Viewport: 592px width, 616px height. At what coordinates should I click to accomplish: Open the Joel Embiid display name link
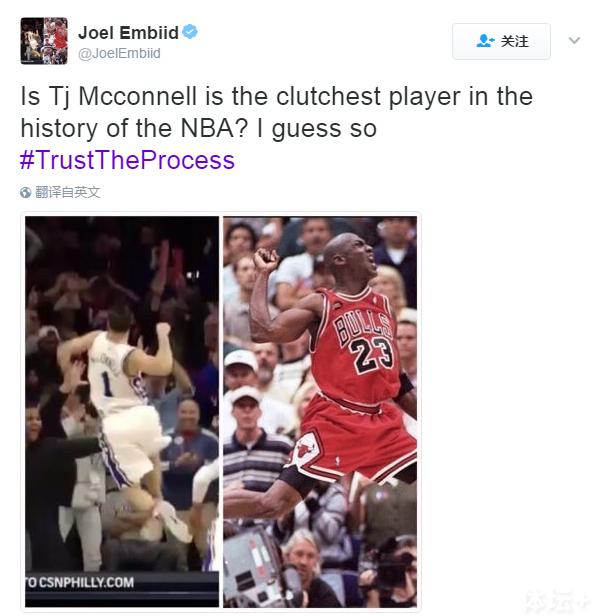(128, 33)
